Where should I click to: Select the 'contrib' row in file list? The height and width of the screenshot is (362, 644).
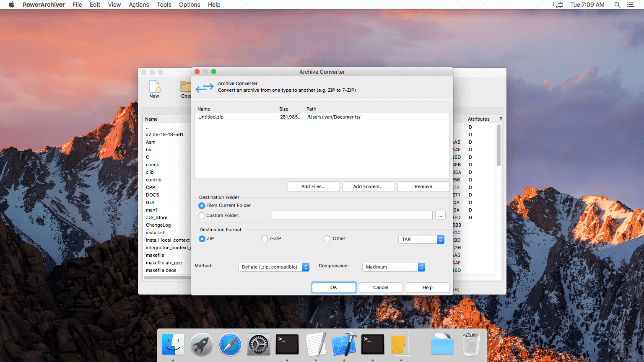153,180
